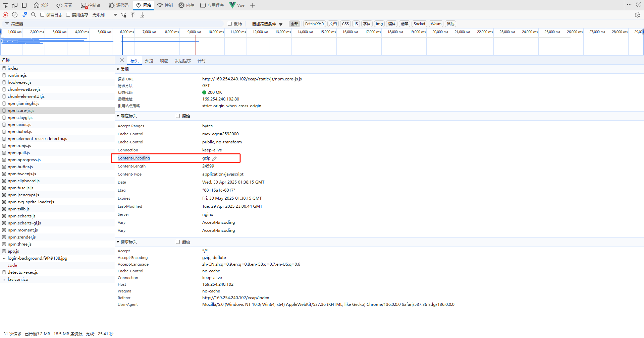Select the app.js request

click(57, 251)
